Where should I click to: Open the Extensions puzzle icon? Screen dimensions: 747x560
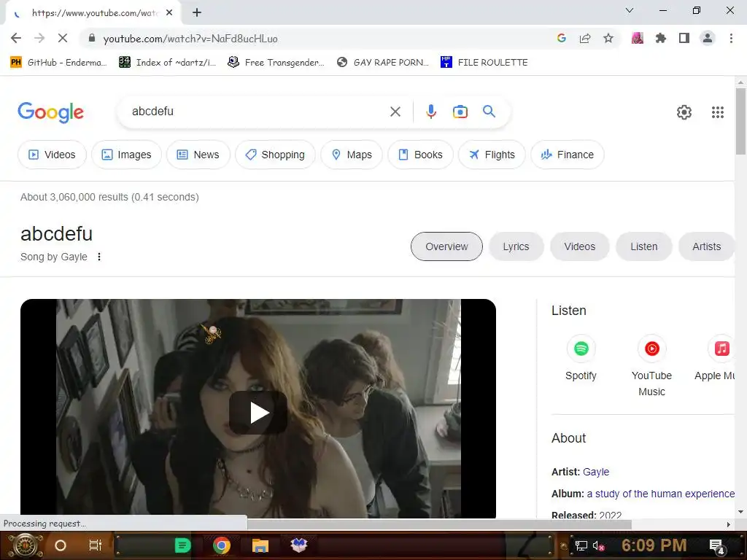point(660,38)
